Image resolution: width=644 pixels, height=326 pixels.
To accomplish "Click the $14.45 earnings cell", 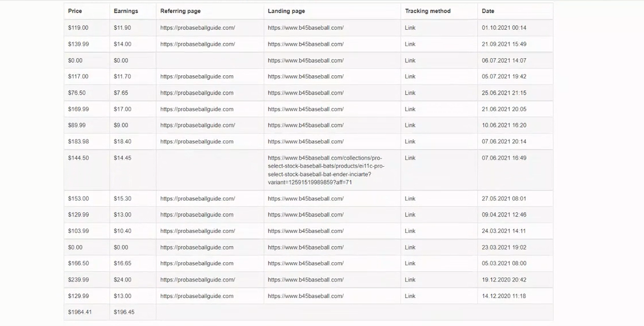I will [122, 158].
